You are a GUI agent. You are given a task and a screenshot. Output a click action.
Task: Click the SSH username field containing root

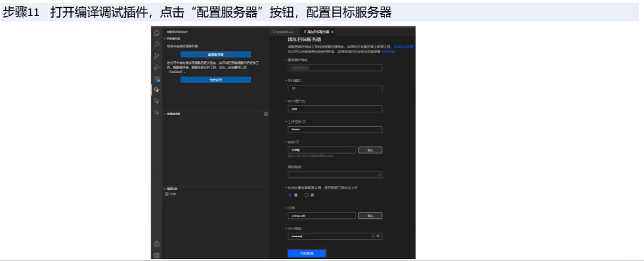coord(335,109)
